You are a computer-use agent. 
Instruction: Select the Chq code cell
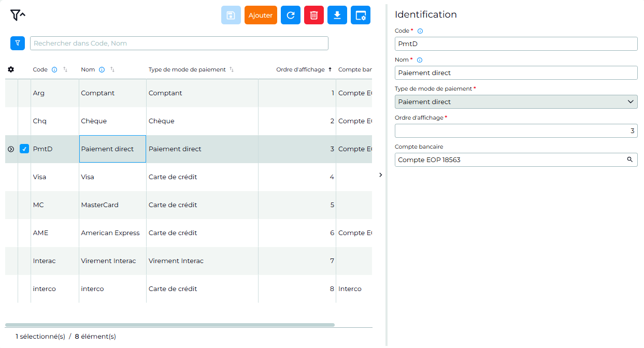[55, 121]
